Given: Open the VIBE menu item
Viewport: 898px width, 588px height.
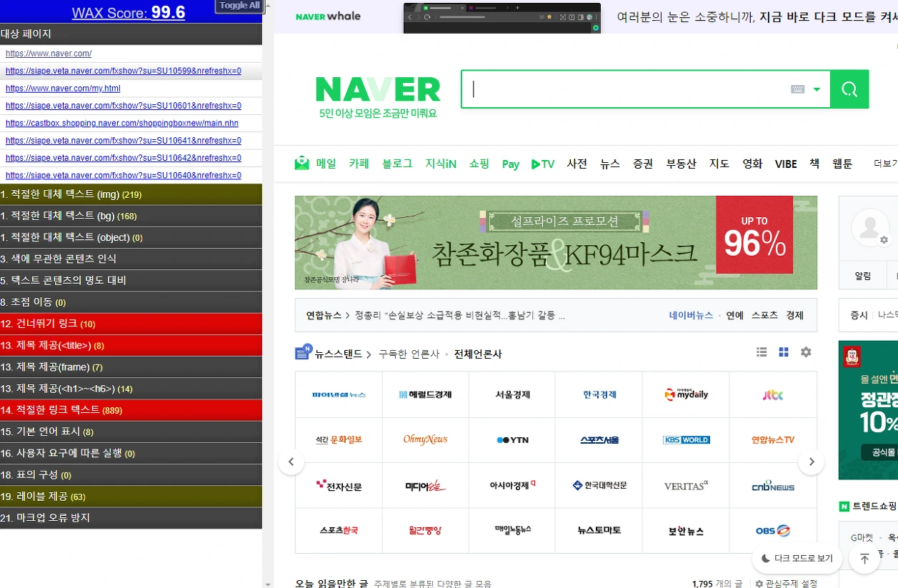Looking at the screenshot, I should (x=786, y=164).
